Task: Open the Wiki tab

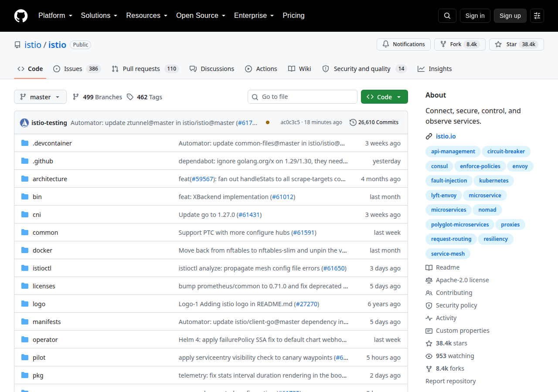Action: coord(299,69)
